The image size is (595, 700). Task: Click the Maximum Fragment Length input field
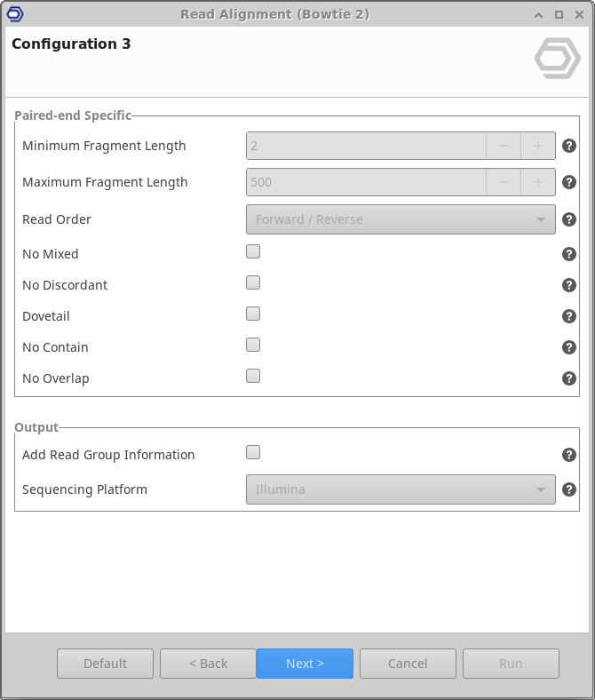click(366, 182)
